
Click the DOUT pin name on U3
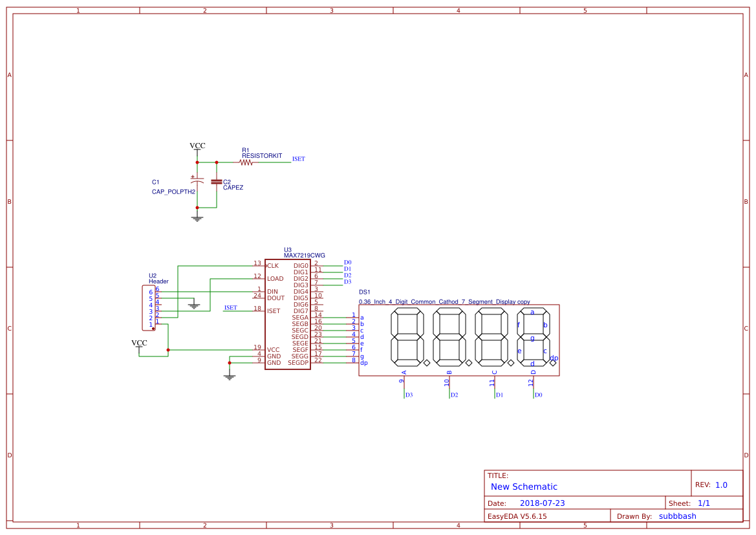pyautogui.click(x=275, y=298)
